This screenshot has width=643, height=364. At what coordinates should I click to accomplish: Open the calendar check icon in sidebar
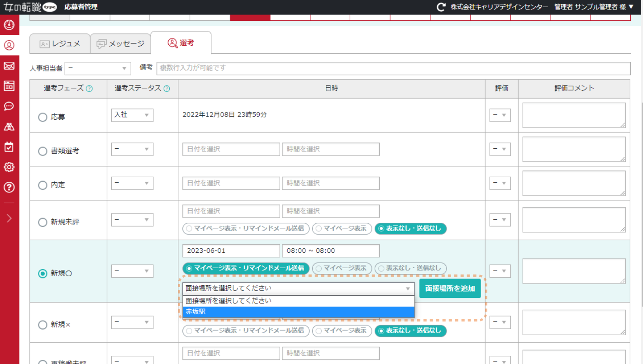pyautogui.click(x=8, y=147)
